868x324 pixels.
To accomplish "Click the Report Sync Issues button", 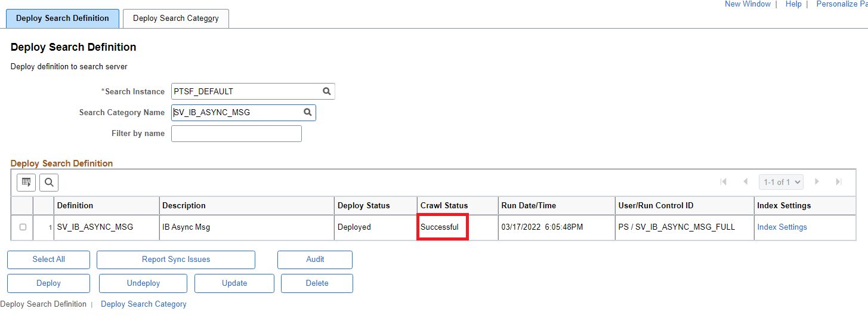I will pos(176,260).
